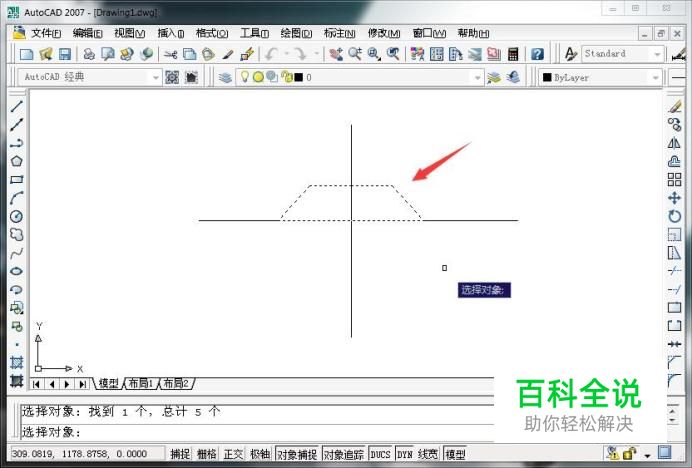This screenshot has width=692, height=468.
Task: Click the black layer color swatch
Action: coord(299,77)
